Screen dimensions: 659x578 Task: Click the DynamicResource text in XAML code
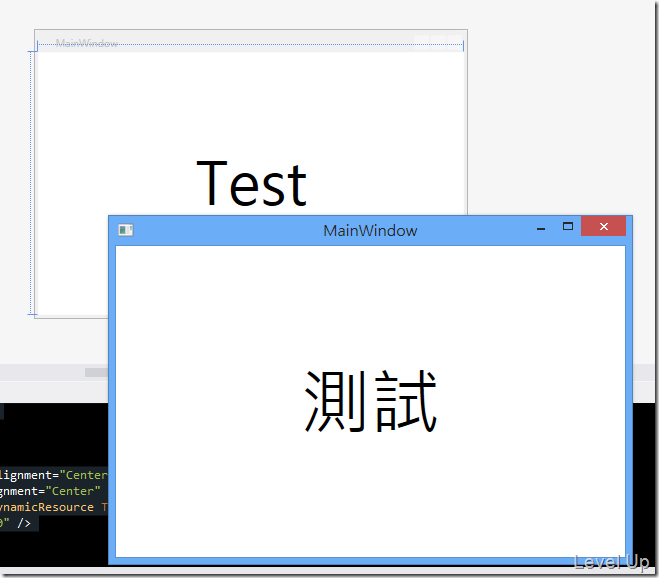(x=46, y=507)
